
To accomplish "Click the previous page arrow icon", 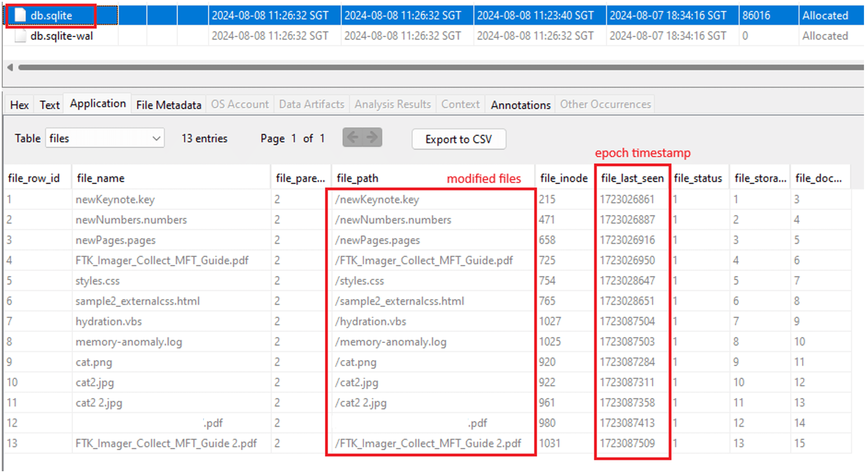I will coord(353,138).
